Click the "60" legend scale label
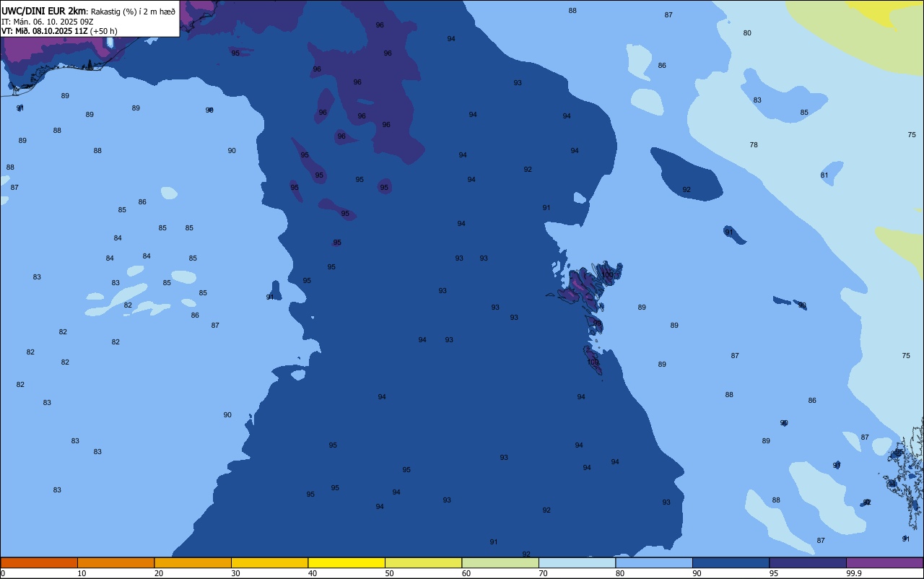 click(x=466, y=573)
